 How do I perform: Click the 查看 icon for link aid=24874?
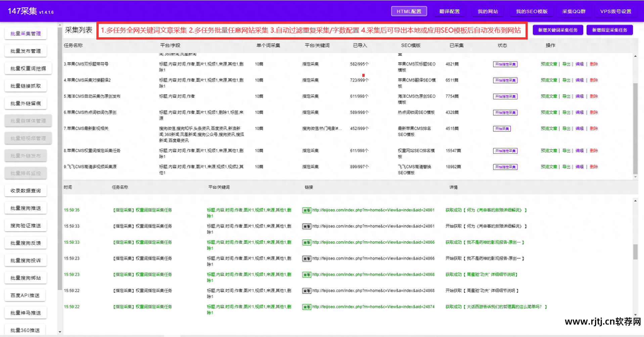pos(307,306)
